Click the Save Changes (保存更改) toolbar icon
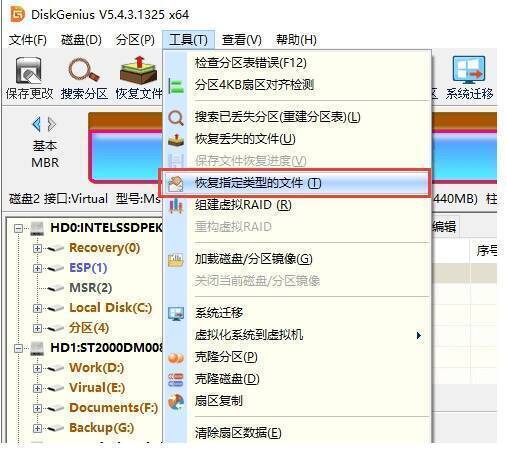507x450 pixels. (x=29, y=70)
